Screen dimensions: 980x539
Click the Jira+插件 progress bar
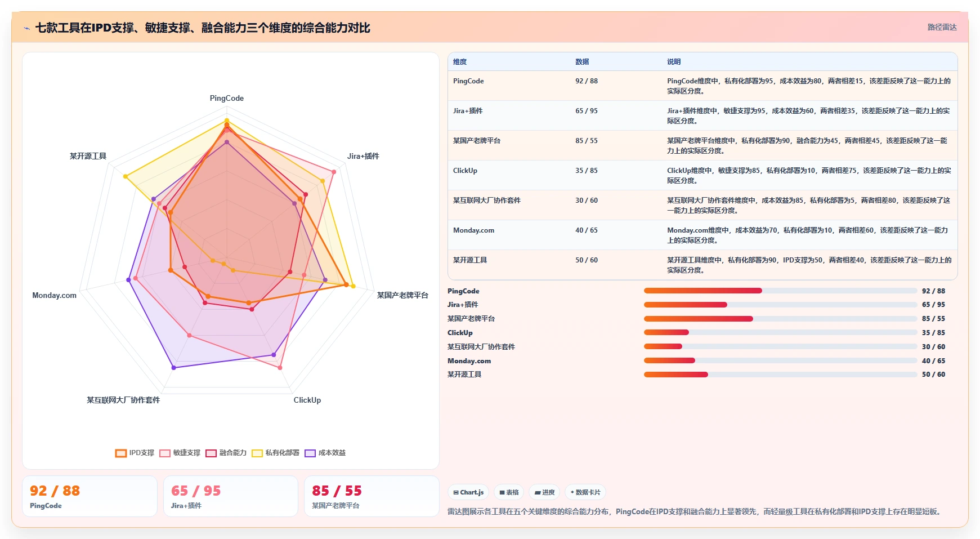[x=780, y=305]
